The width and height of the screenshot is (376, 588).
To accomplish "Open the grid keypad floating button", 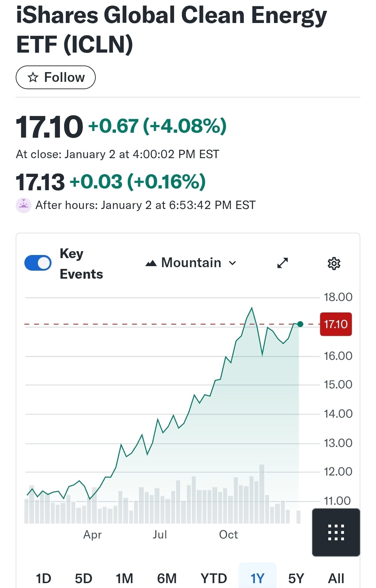I will [336, 532].
